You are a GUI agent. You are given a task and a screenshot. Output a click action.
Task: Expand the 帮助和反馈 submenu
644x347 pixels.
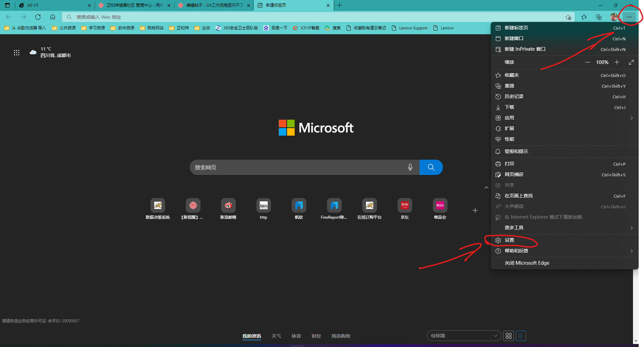tap(564, 251)
